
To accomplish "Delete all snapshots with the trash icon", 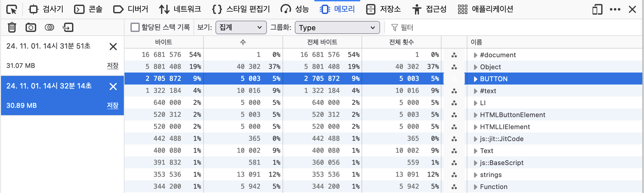I will 12,27.
